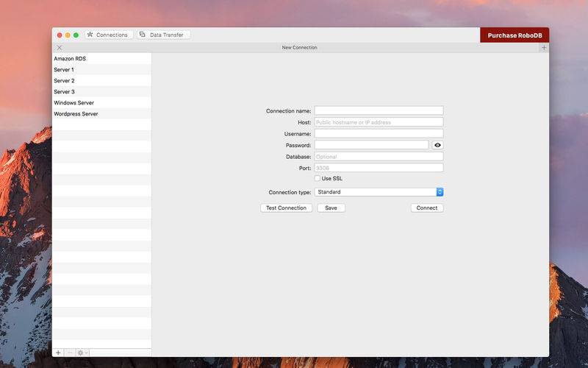Select Wordpress Server in the sidebar
The width and height of the screenshot is (588, 368).
tap(76, 114)
